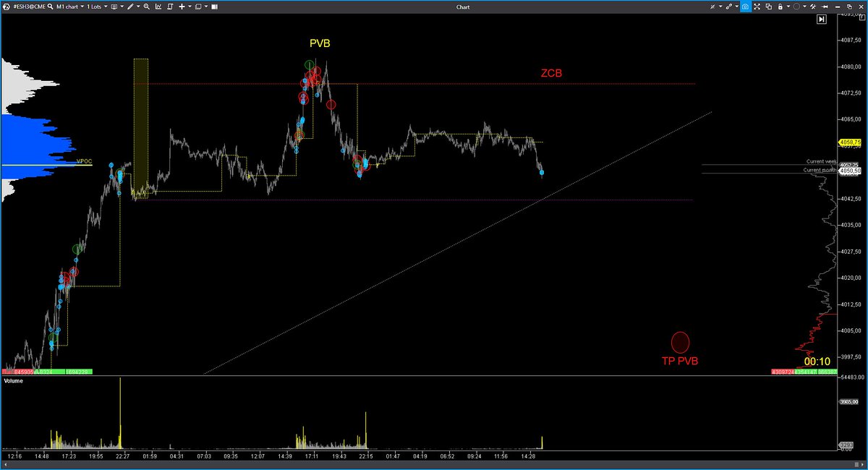Click the circle color marker icon

click(796, 7)
